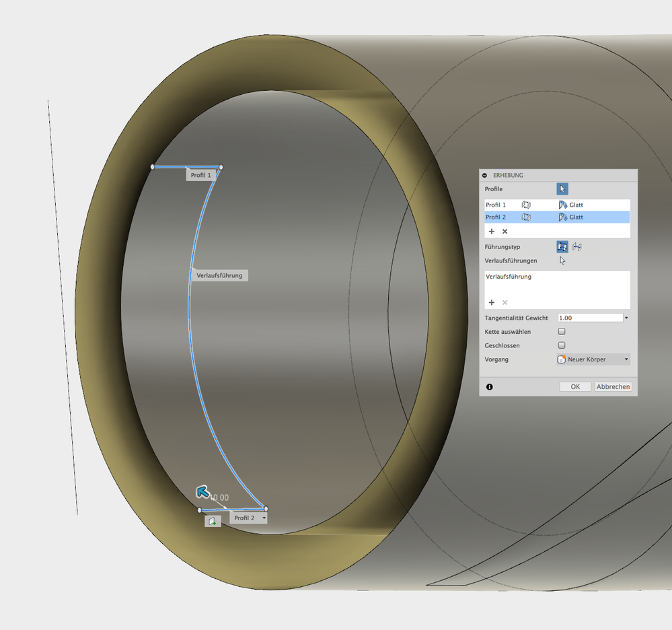
Task: Add a new profile with plus icon
Action: (x=492, y=231)
